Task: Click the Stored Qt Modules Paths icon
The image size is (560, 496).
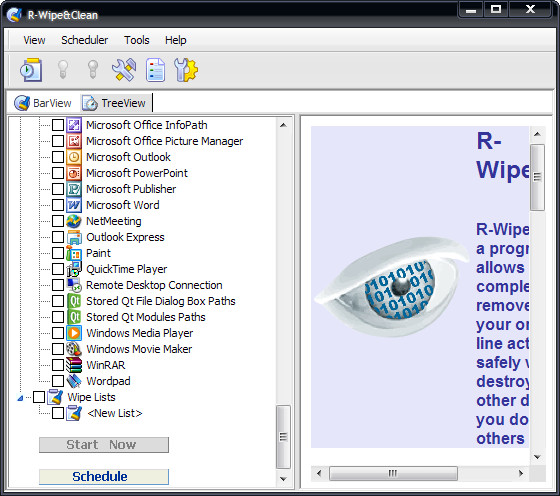Action: pos(74,317)
